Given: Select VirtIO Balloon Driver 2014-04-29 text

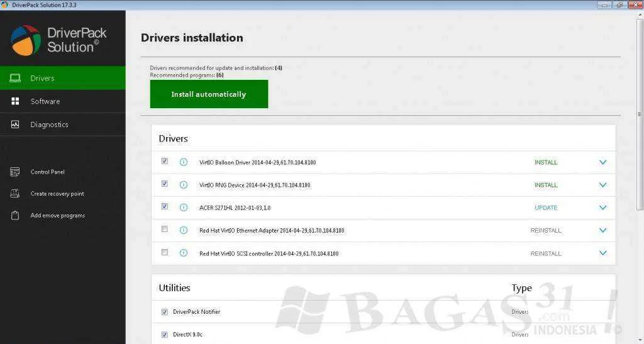Looking at the screenshot, I should click(257, 162).
